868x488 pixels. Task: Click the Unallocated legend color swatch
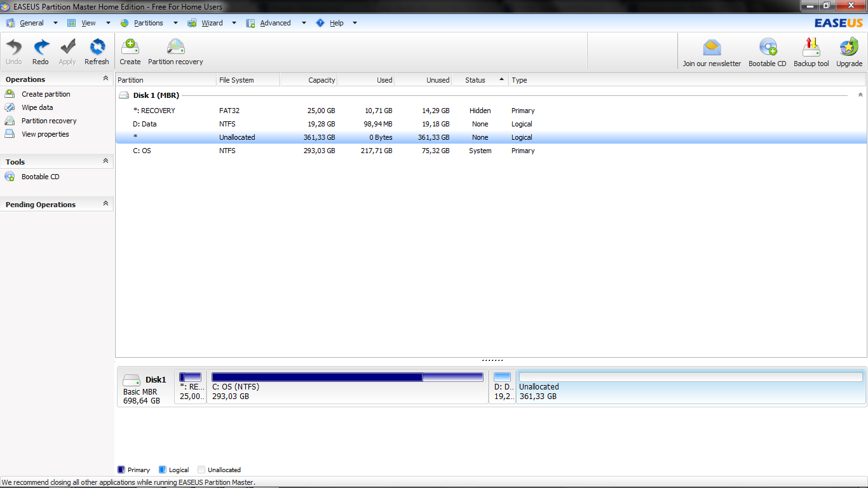(201, 470)
